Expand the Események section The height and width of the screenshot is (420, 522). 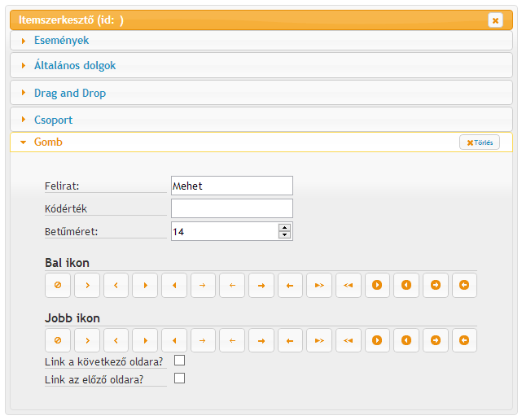point(261,41)
